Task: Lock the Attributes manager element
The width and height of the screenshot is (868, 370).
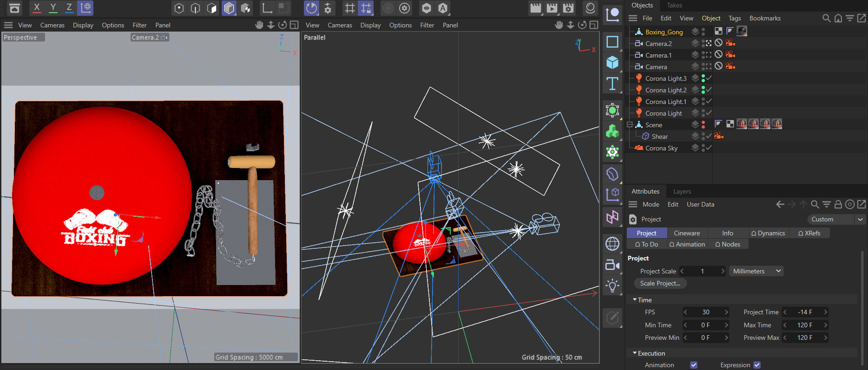Action: [x=838, y=204]
